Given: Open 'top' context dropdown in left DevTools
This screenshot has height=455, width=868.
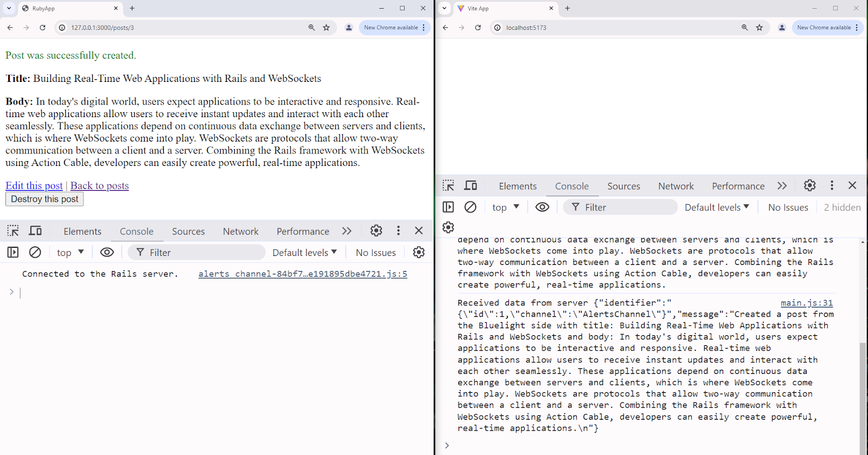Looking at the screenshot, I should click(x=71, y=252).
